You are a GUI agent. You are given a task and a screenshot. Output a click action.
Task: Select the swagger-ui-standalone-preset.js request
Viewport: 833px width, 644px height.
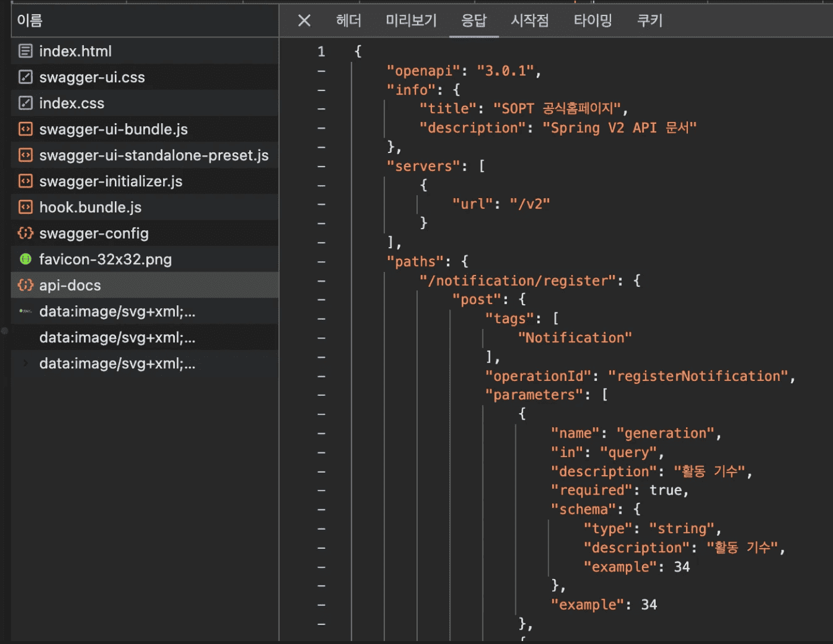(154, 155)
